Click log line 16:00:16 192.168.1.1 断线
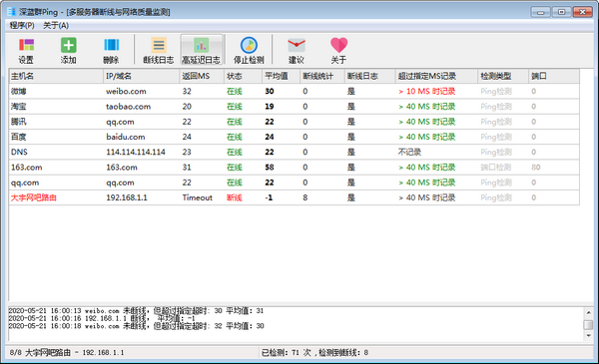599x364 pixels. [x=102, y=318]
